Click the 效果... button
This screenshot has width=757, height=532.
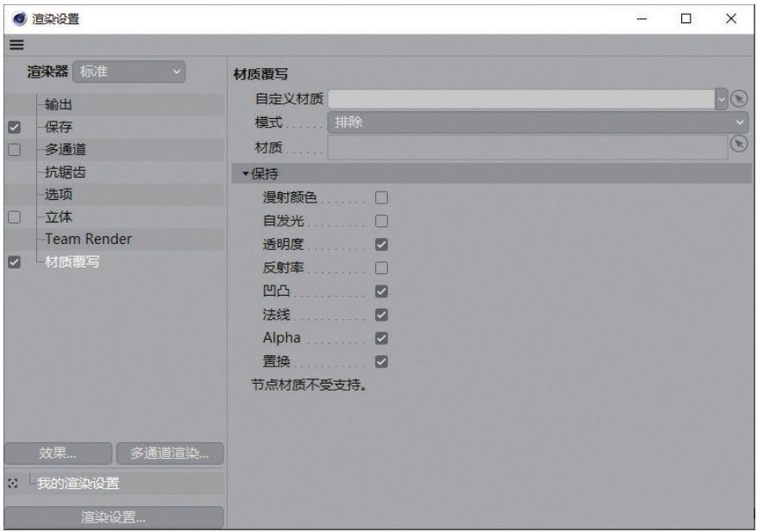[x=59, y=454]
